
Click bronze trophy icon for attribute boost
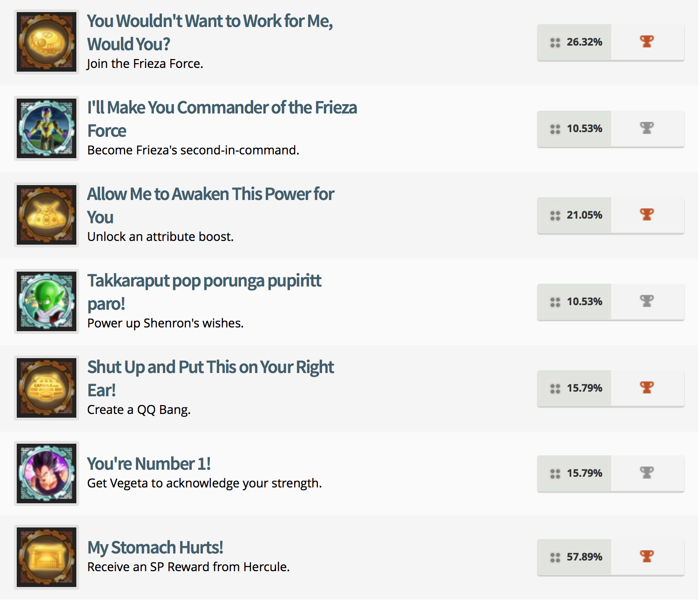(647, 215)
